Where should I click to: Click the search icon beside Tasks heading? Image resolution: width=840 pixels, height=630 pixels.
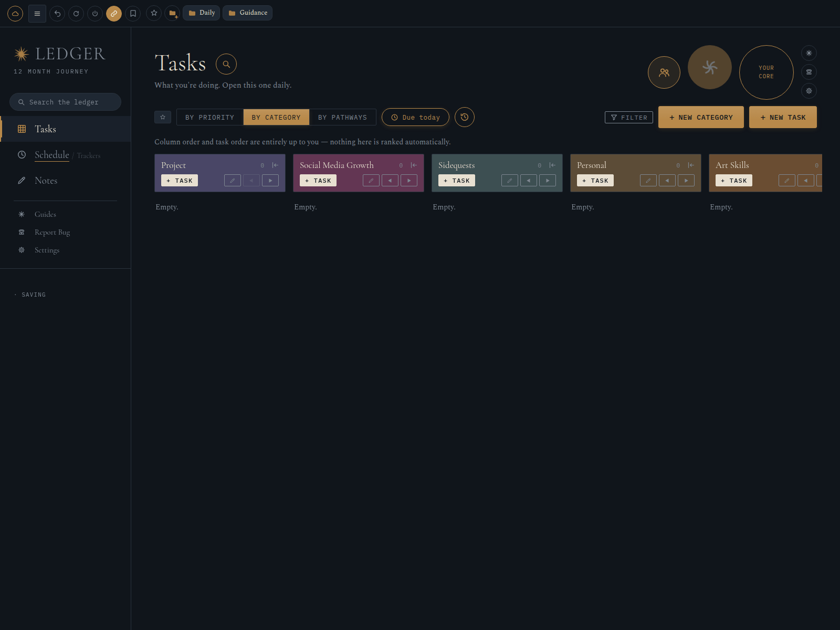(226, 64)
